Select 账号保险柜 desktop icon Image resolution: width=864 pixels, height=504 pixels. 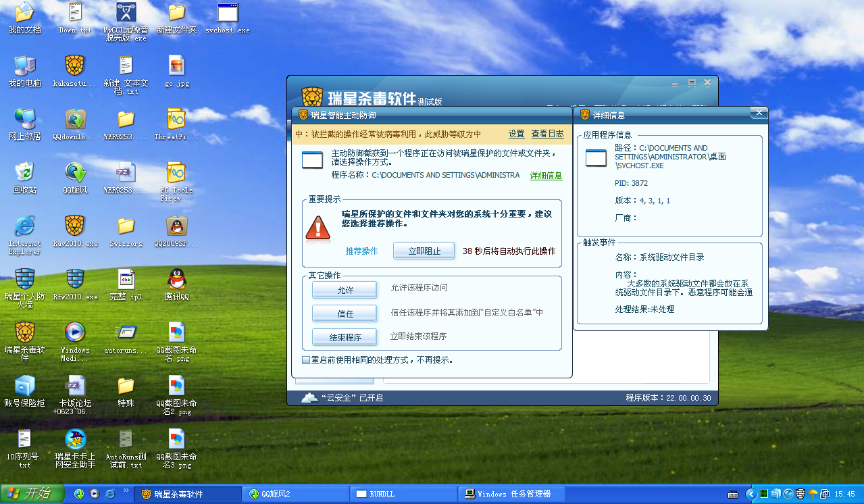(x=24, y=391)
